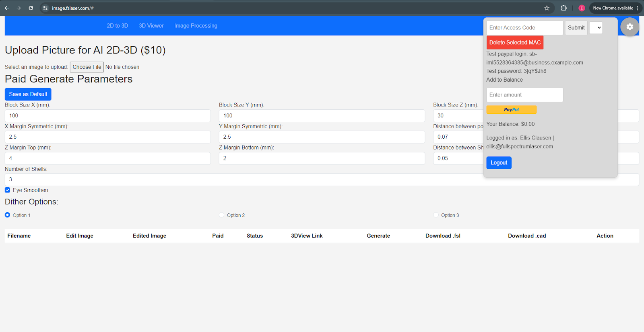Uncheck the Eye Smoothen checkbox
644x332 pixels.
(x=8, y=190)
